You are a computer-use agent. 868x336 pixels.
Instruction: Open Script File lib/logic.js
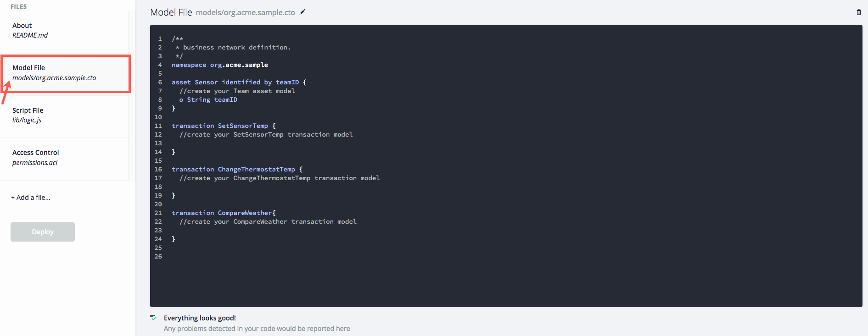[x=64, y=115]
